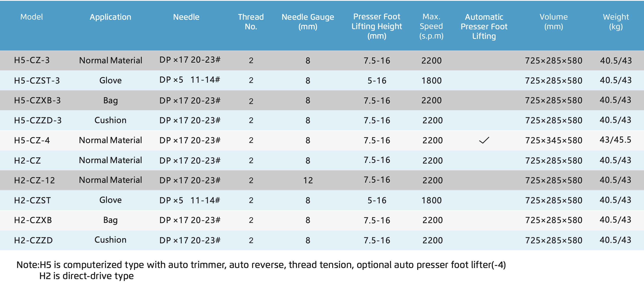The width and height of the screenshot is (644, 284).
Task: Select the Model column header
Action: tap(32, 17)
